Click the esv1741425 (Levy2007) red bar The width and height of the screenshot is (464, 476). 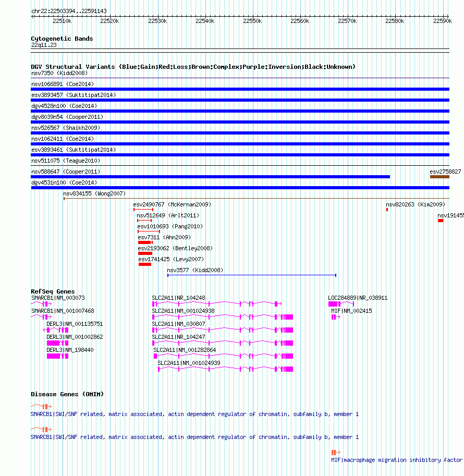145,264
